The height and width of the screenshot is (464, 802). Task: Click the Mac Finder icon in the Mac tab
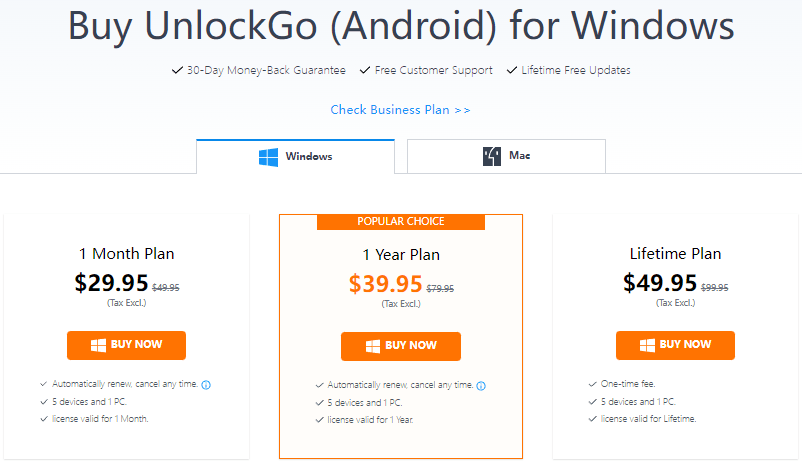coord(491,156)
